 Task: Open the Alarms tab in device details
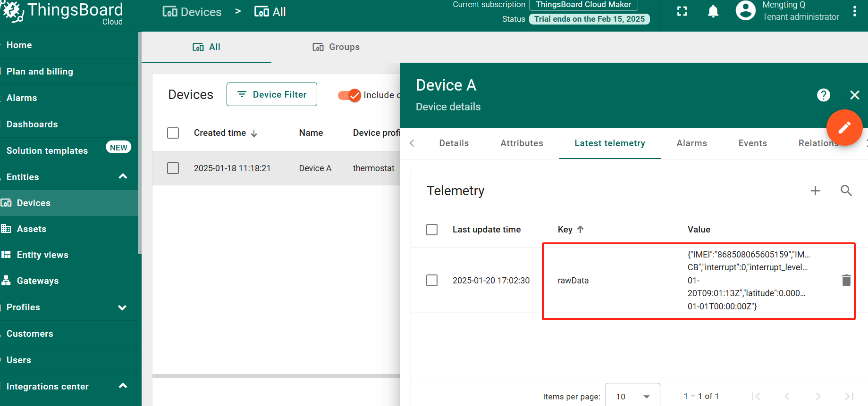(691, 143)
